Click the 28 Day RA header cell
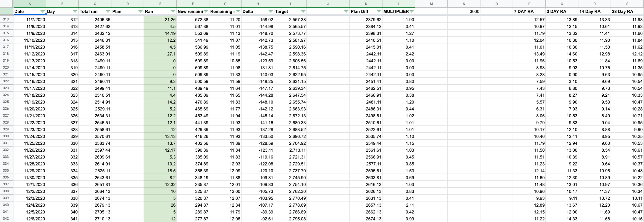Viewport: 644px width, 222px height. point(627,12)
